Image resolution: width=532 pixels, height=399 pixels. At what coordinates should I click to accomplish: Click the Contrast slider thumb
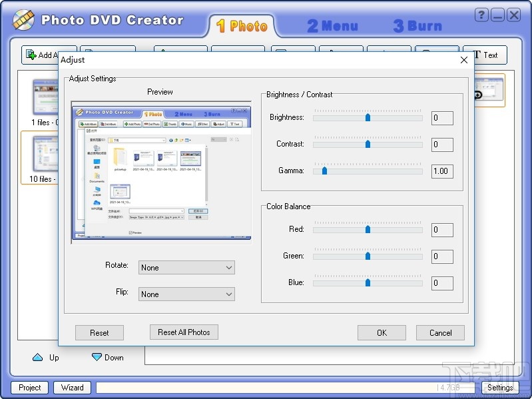368,144
